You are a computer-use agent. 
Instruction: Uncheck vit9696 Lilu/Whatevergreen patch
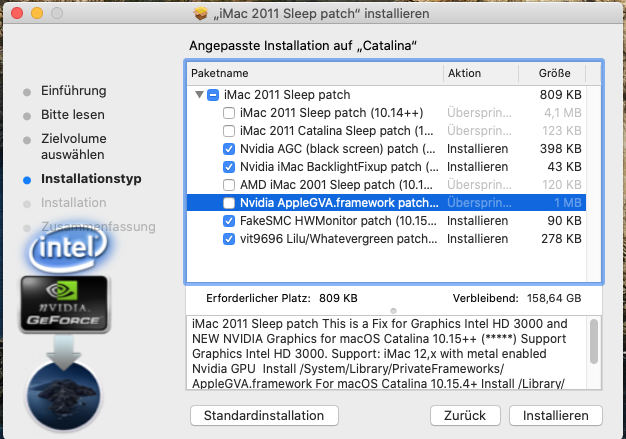(229, 239)
